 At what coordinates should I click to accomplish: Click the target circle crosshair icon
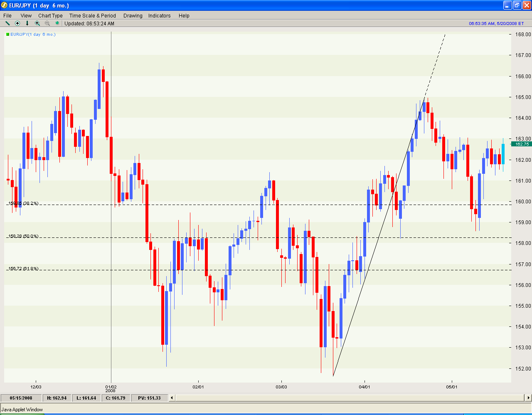17,23
